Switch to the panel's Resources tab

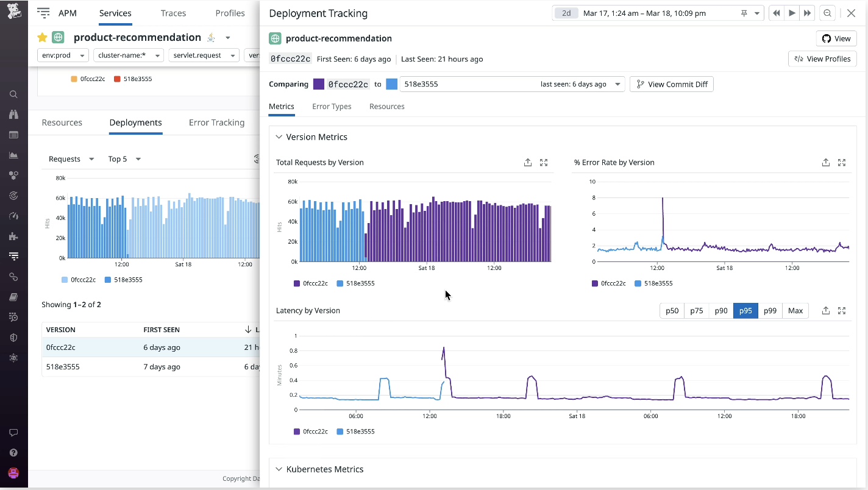(387, 106)
